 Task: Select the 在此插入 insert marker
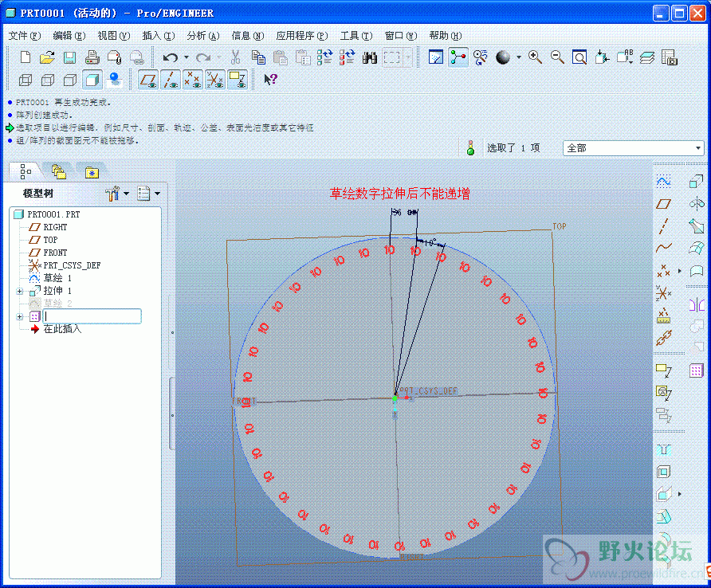pyautogui.click(x=62, y=329)
